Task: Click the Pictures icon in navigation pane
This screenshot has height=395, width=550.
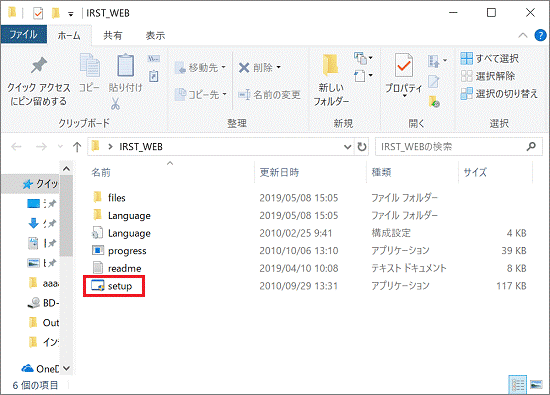Action: 34,262
